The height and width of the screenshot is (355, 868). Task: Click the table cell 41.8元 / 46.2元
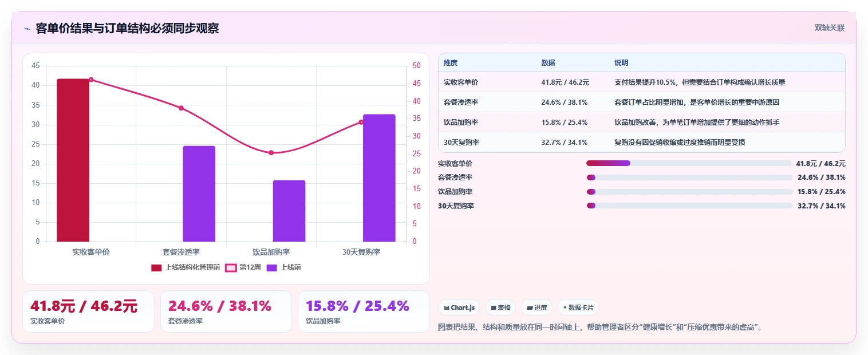(x=565, y=82)
